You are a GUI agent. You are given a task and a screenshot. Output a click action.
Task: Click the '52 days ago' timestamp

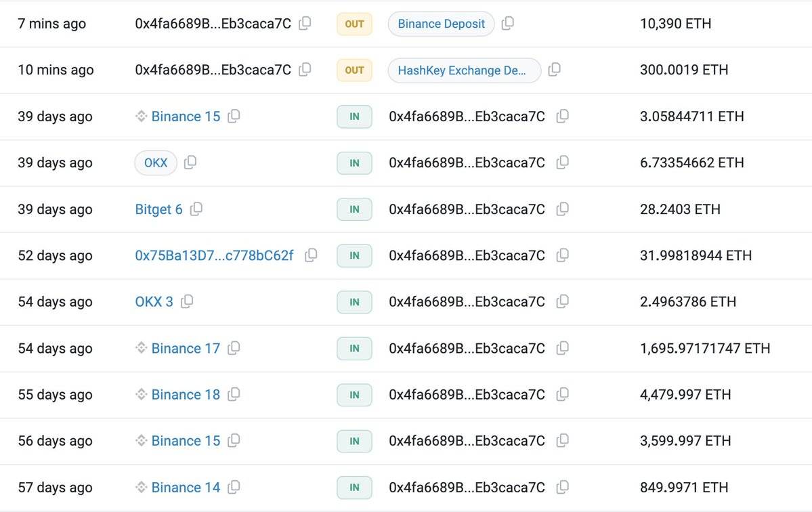point(55,255)
